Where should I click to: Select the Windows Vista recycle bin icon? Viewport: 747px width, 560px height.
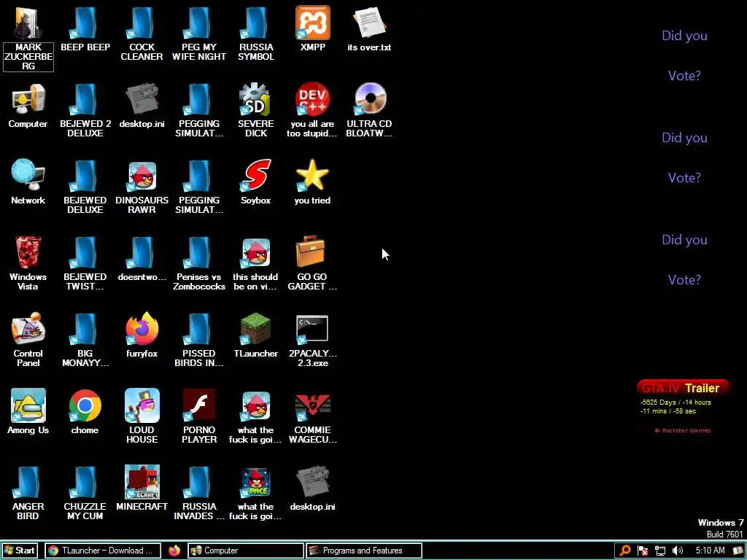(28, 253)
